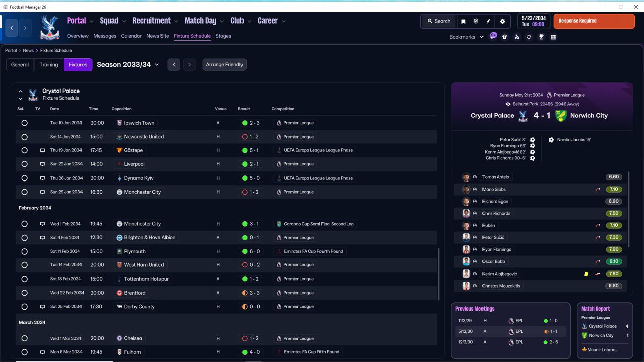Select the Liverpool fixture radio button

tap(24, 164)
